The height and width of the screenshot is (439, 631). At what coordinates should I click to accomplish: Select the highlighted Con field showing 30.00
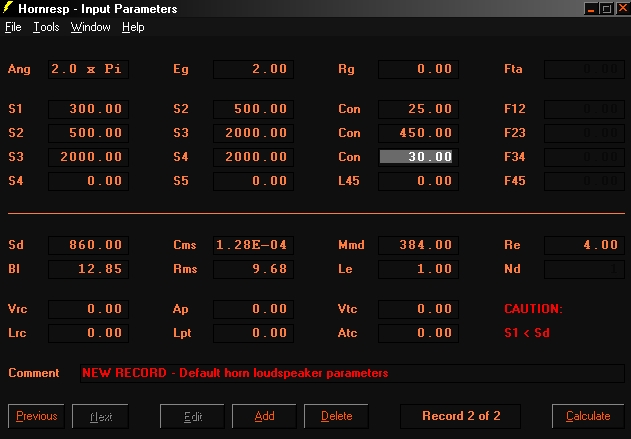pyautogui.click(x=419, y=157)
